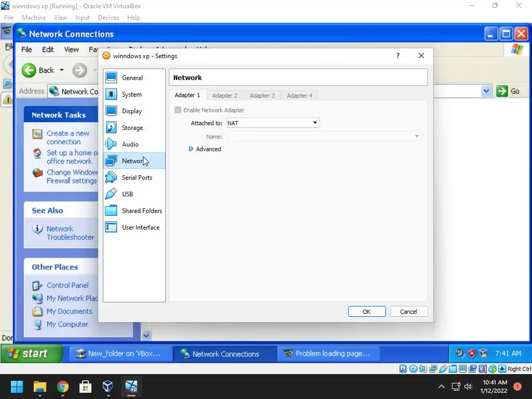Open General settings category
This screenshot has height=399, width=532.
tap(134, 78)
